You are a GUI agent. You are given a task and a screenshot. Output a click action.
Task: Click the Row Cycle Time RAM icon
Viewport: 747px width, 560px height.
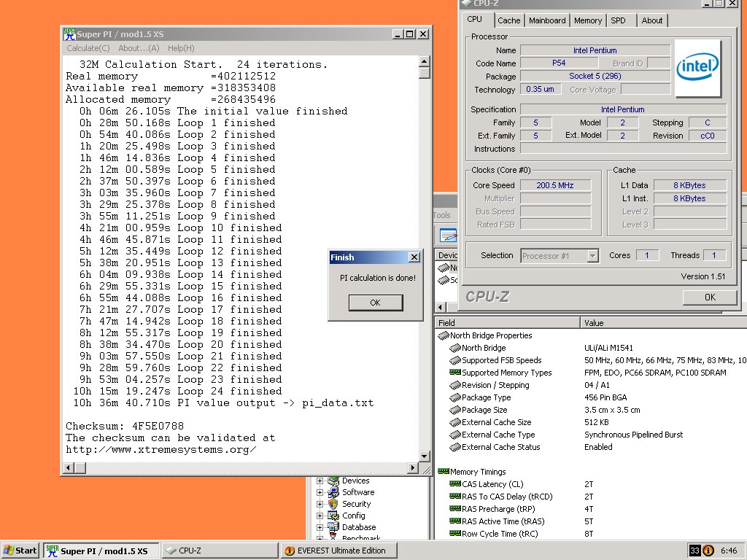(x=455, y=533)
